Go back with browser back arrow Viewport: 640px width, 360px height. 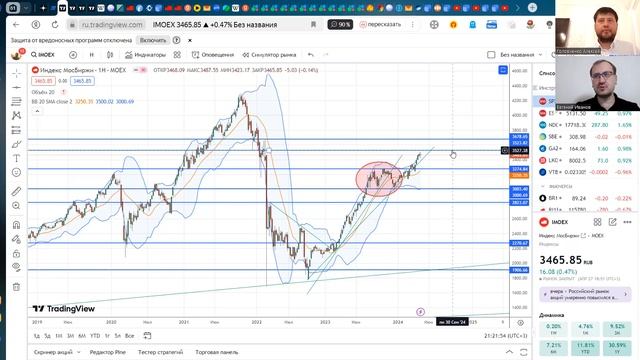tap(16, 24)
